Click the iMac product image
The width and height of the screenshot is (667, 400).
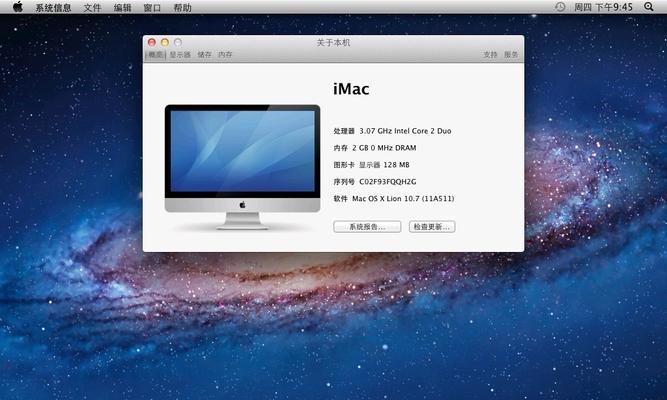pyautogui.click(x=242, y=167)
